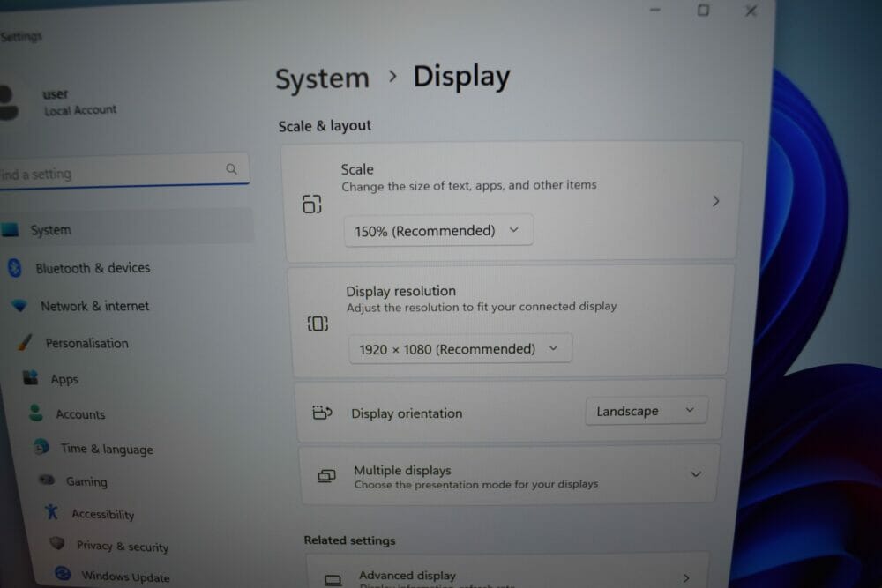
Task: Click the Scale & layout section heading
Action: coord(325,126)
